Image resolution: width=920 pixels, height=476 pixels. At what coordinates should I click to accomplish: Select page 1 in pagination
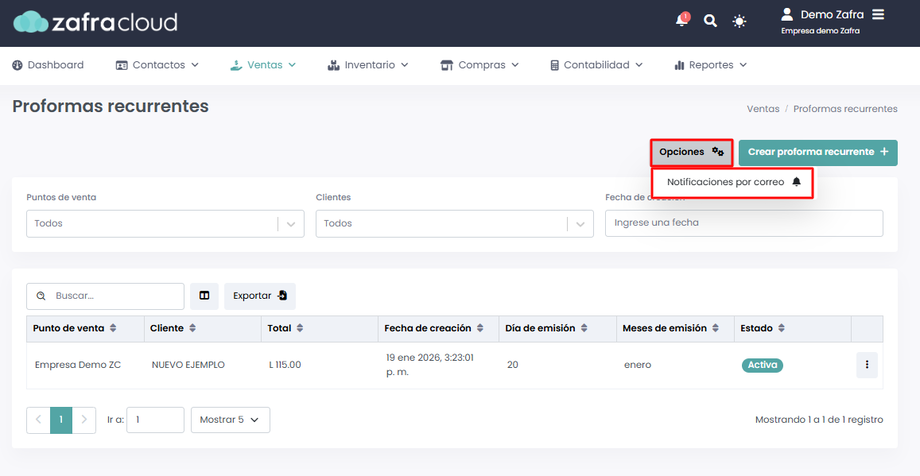(61, 420)
